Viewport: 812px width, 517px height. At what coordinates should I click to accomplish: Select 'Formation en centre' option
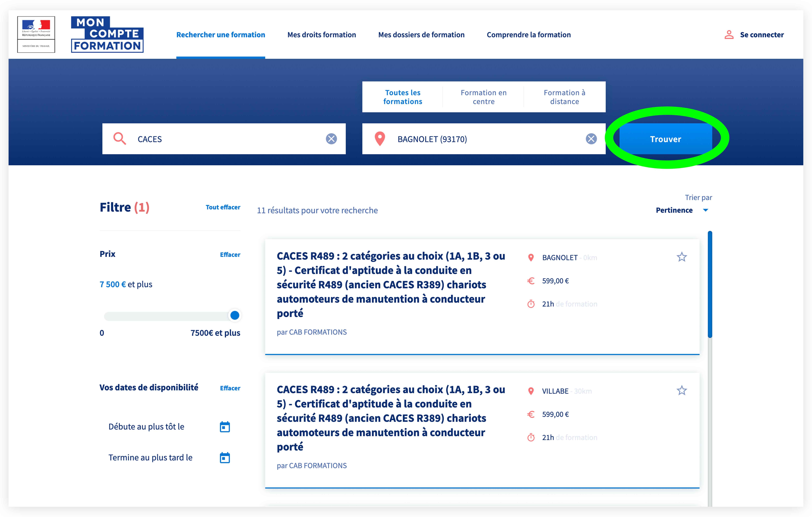pos(483,97)
